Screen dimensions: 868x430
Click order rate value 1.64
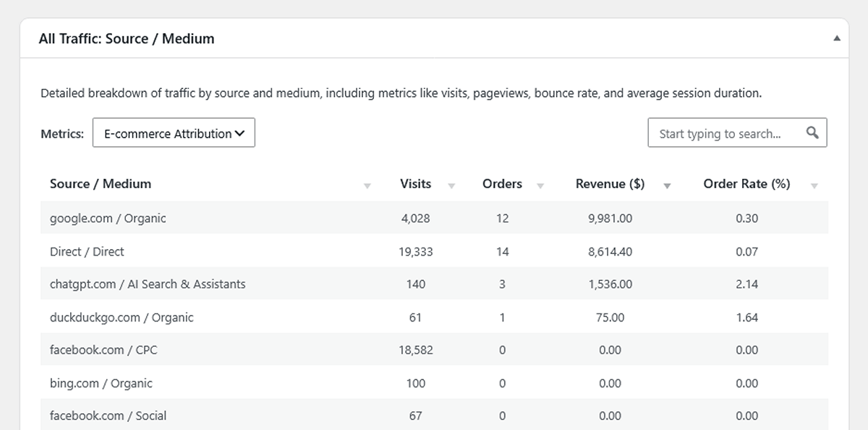pos(746,317)
